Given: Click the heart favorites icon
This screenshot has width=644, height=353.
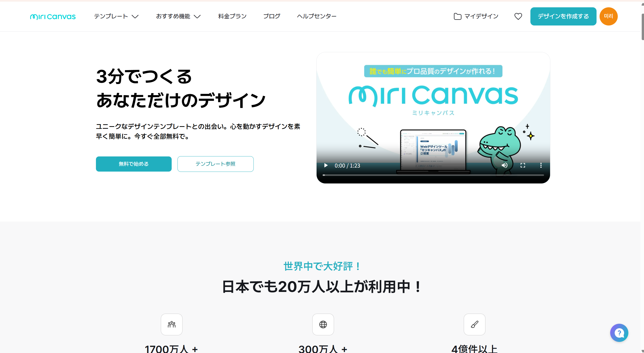Looking at the screenshot, I should pos(518,16).
